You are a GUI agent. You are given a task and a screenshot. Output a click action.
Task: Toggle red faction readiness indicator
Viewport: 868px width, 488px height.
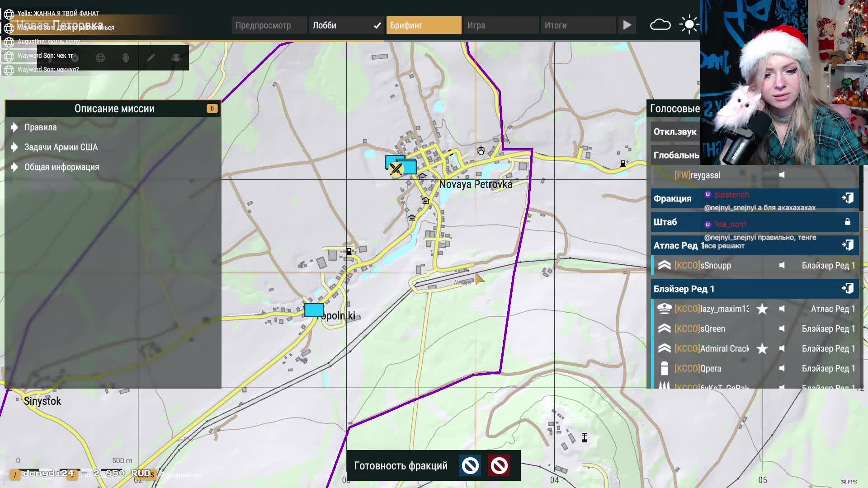tap(499, 465)
